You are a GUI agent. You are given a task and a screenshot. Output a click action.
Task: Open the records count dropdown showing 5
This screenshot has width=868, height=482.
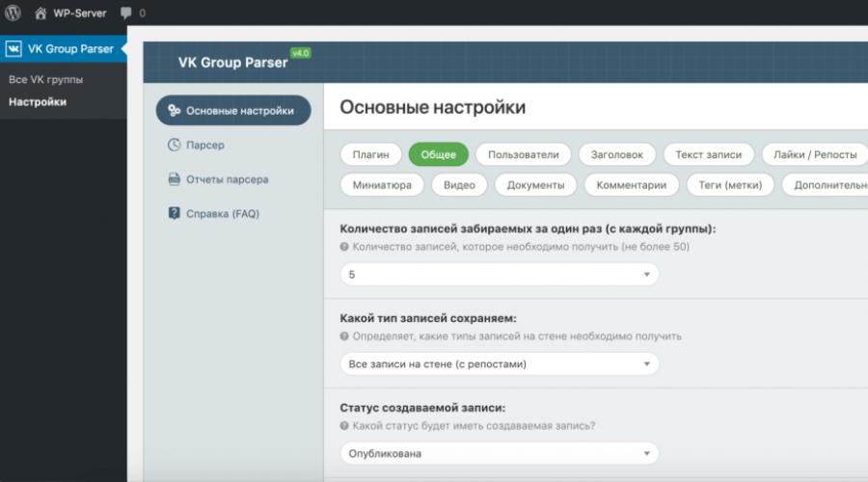(x=499, y=275)
